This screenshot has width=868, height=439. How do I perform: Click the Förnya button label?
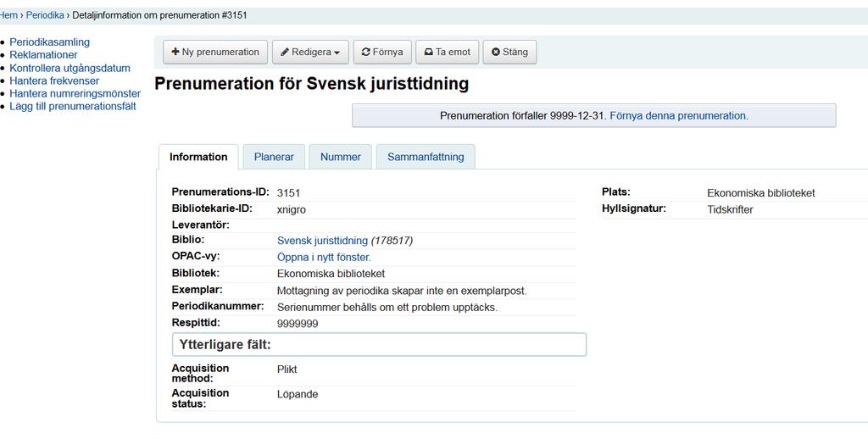(x=387, y=52)
